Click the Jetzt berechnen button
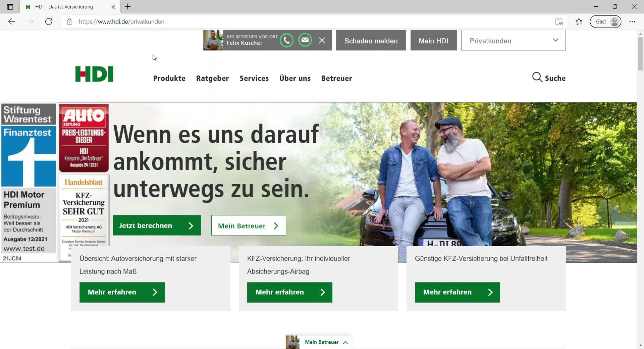644x349 pixels. point(157,226)
